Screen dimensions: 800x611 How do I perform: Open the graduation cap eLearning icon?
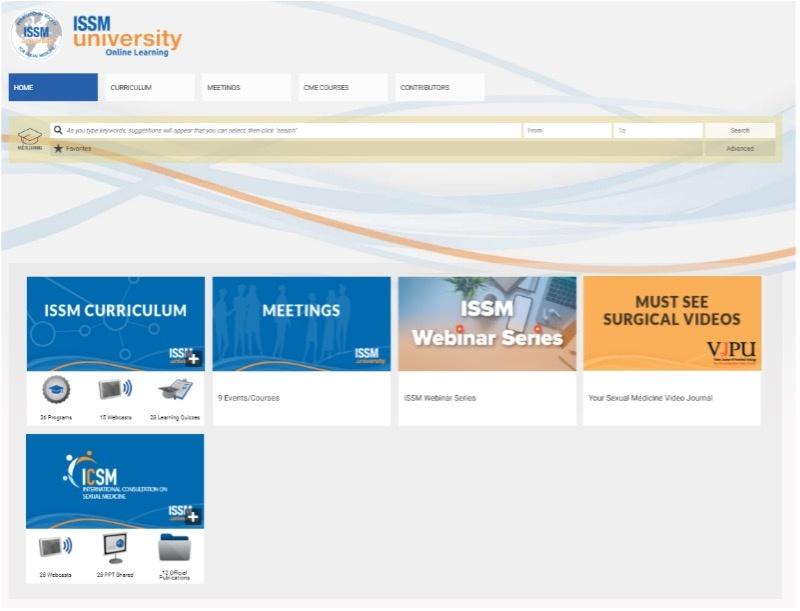click(x=30, y=138)
